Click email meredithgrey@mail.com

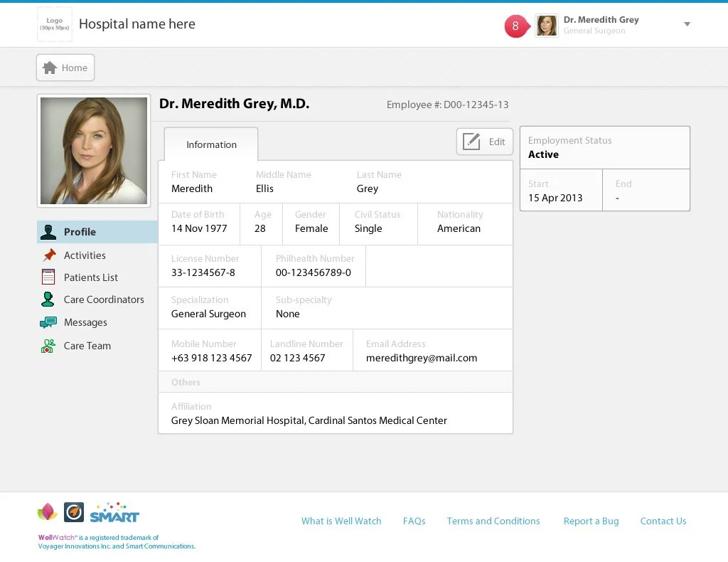(x=422, y=358)
